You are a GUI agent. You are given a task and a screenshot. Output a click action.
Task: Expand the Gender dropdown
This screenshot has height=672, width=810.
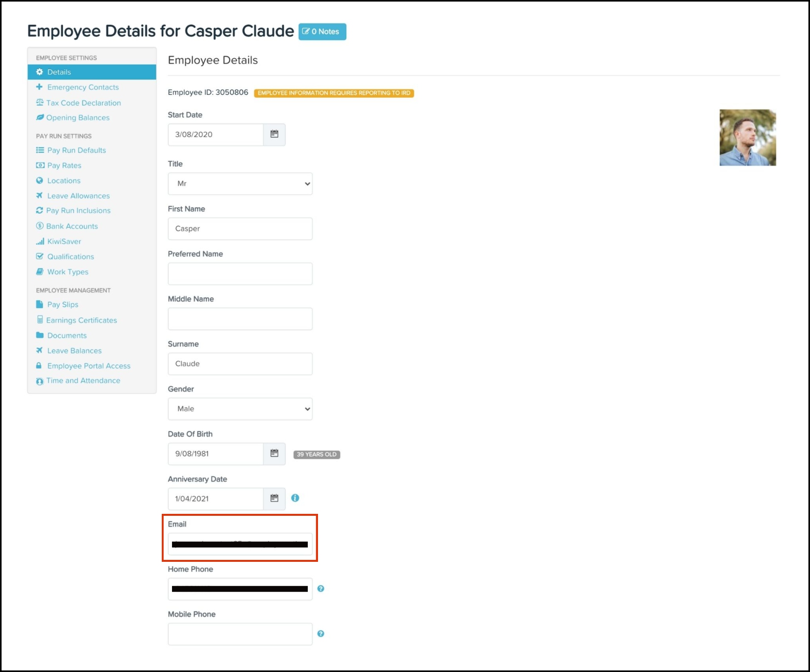click(240, 409)
